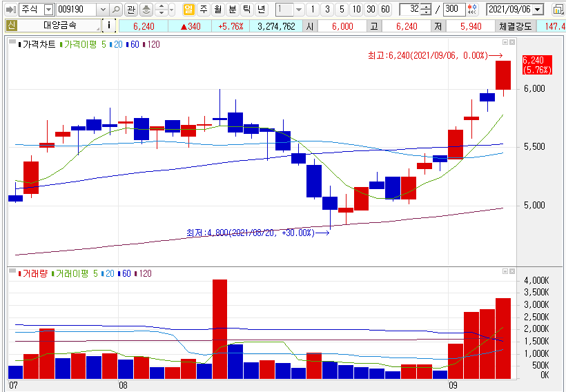
Task: Click the green 거래이평 5 legend
Action: click(x=75, y=273)
